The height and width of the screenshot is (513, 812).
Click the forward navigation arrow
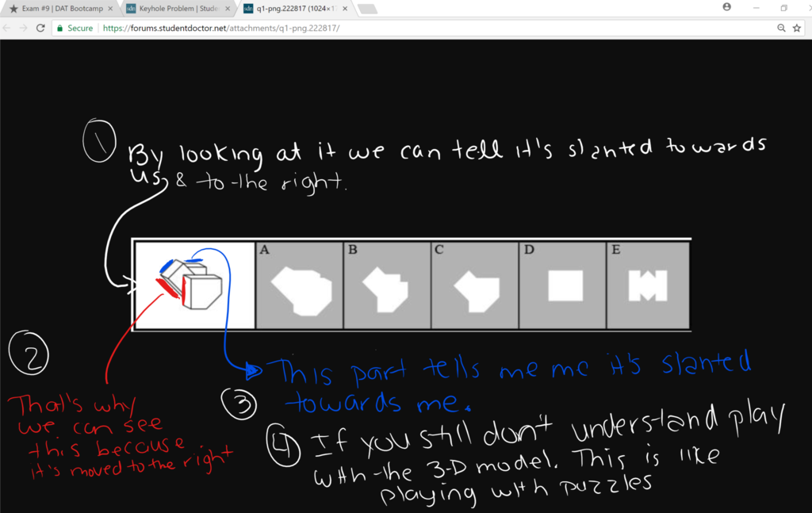coord(23,28)
